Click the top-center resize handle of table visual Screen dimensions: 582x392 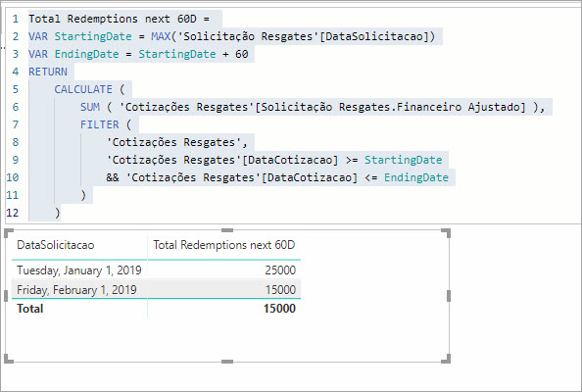pos(227,230)
